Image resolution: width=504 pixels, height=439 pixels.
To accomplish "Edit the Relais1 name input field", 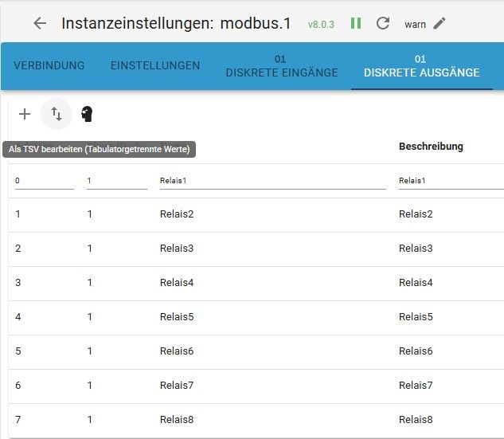I will [x=272, y=181].
